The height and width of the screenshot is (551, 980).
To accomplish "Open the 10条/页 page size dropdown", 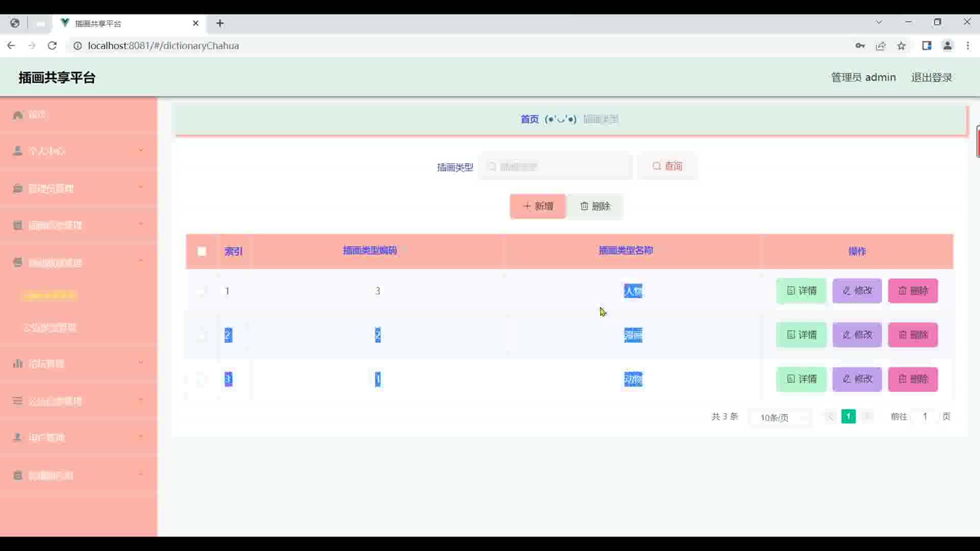I will click(x=781, y=417).
